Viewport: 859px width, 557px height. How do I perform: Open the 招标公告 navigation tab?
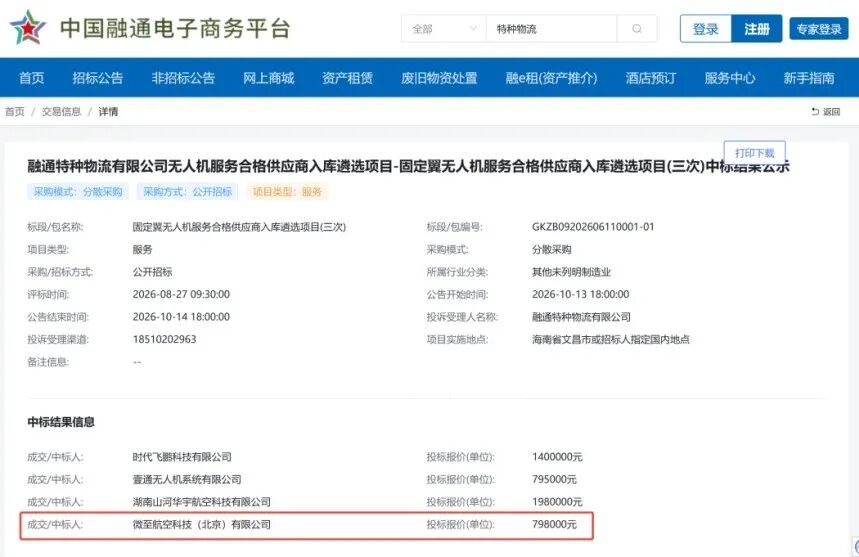[98, 78]
